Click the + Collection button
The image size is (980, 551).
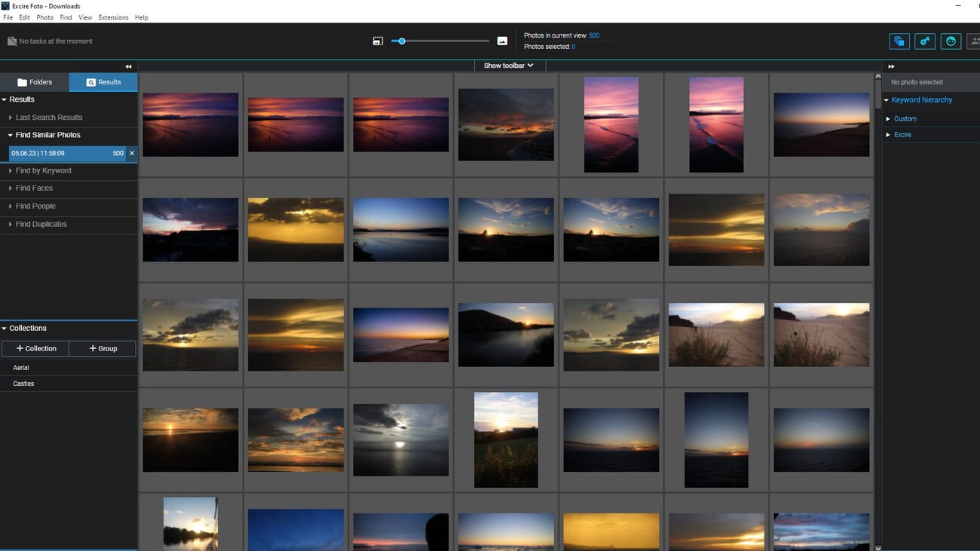click(35, 348)
